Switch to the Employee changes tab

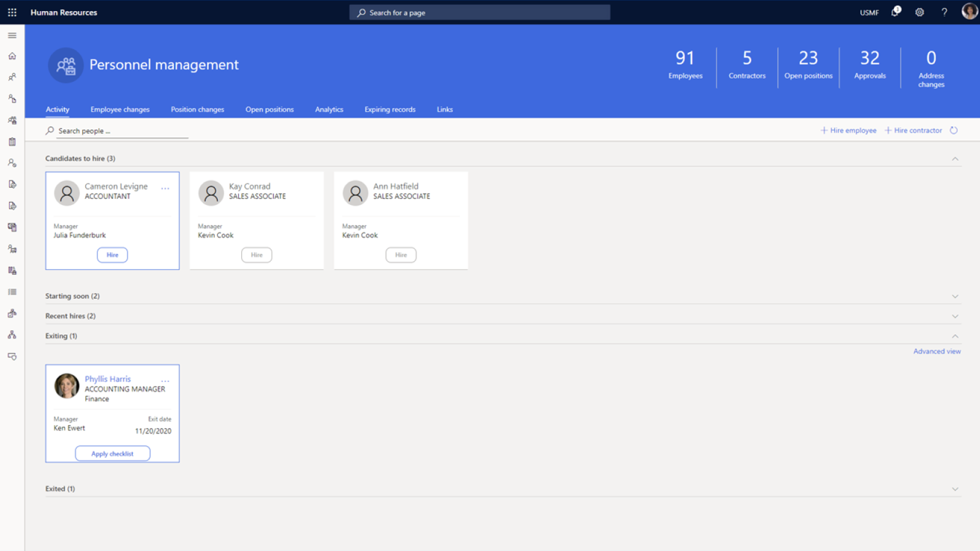(120, 110)
